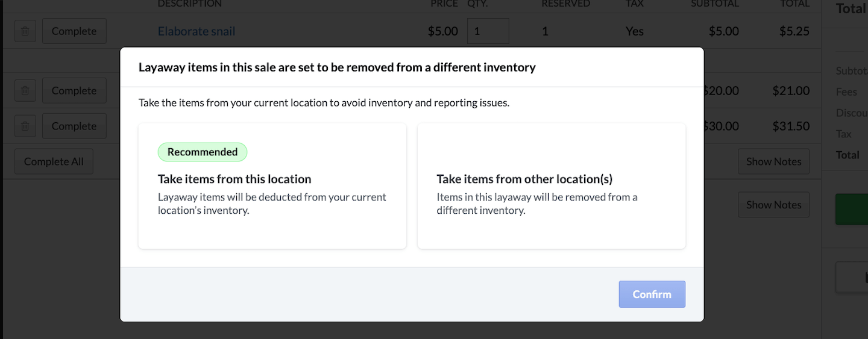
Task: Click the bold Total label in totals panel
Action: point(848,155)
